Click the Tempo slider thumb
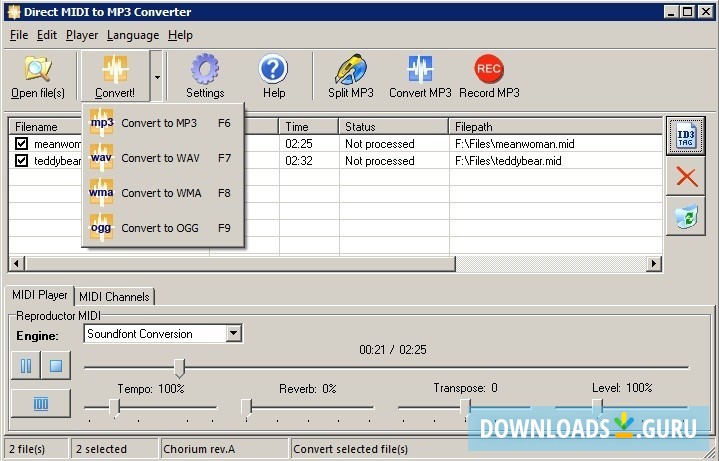The height and width of the screenshot is (461, 719). 115,407
